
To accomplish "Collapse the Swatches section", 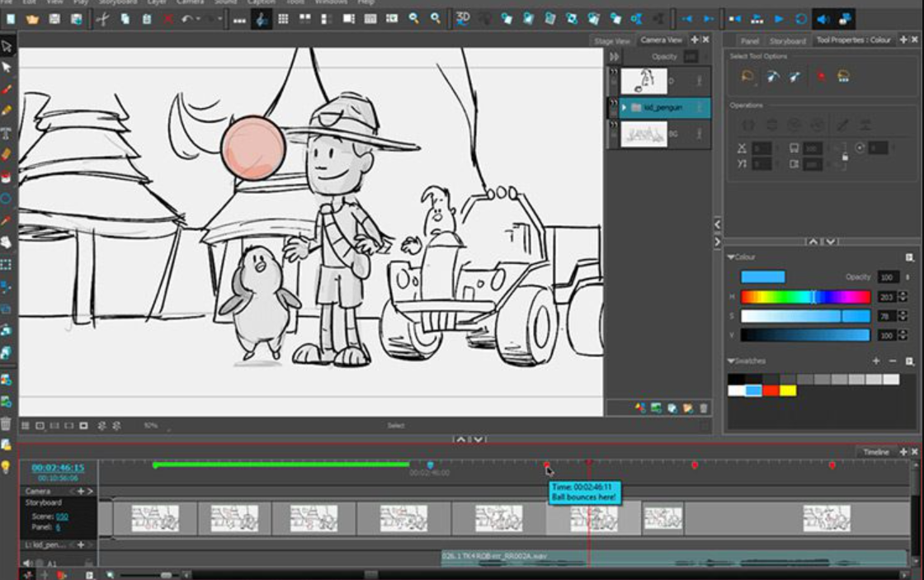I will pos(732,361).
